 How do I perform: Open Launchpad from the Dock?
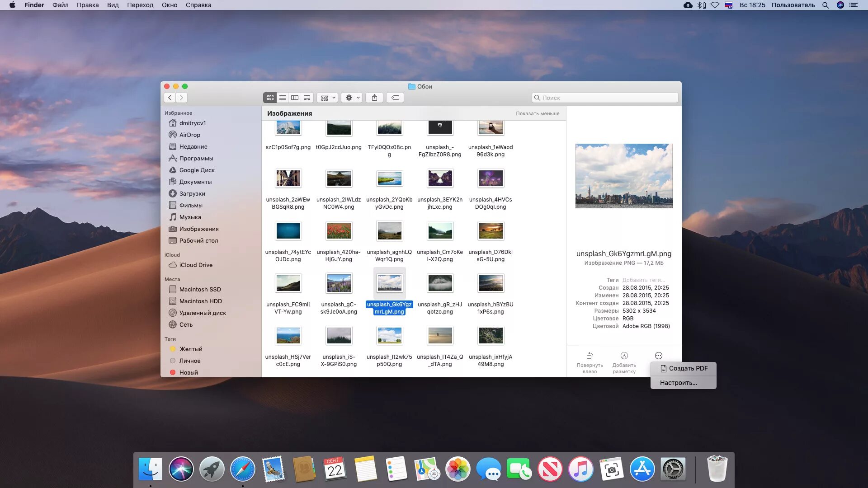coord(212,469)
